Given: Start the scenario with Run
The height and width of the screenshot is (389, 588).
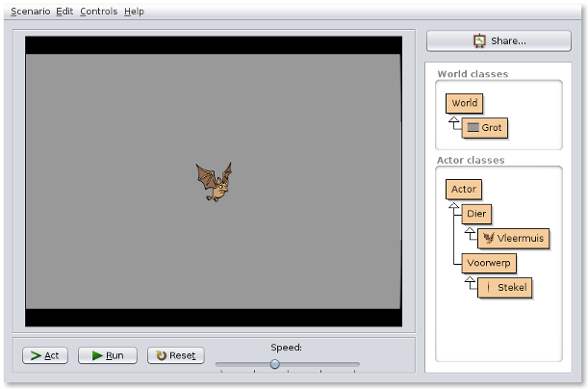Looking at the screenshot, I should click(108, 355).
